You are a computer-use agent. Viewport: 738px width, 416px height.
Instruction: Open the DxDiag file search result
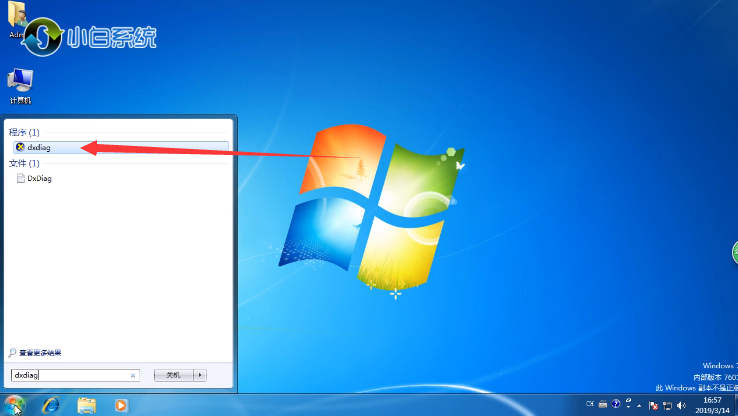tap(34, 178)
